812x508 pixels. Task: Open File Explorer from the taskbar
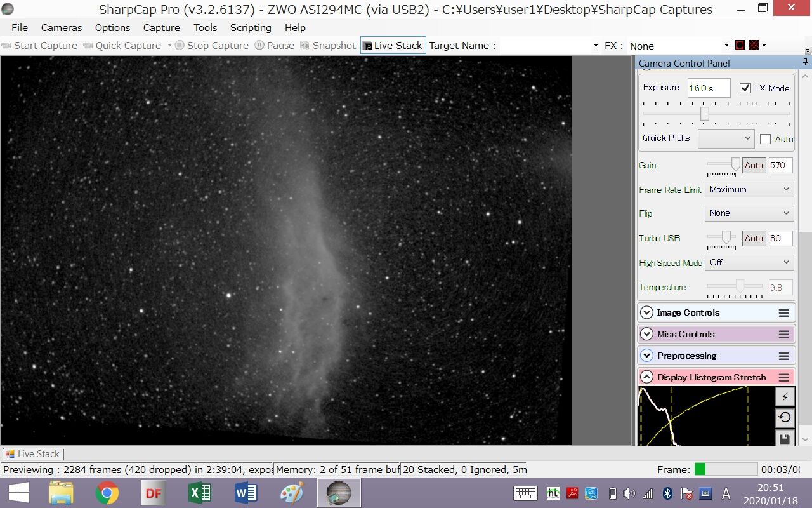(61, 493)
